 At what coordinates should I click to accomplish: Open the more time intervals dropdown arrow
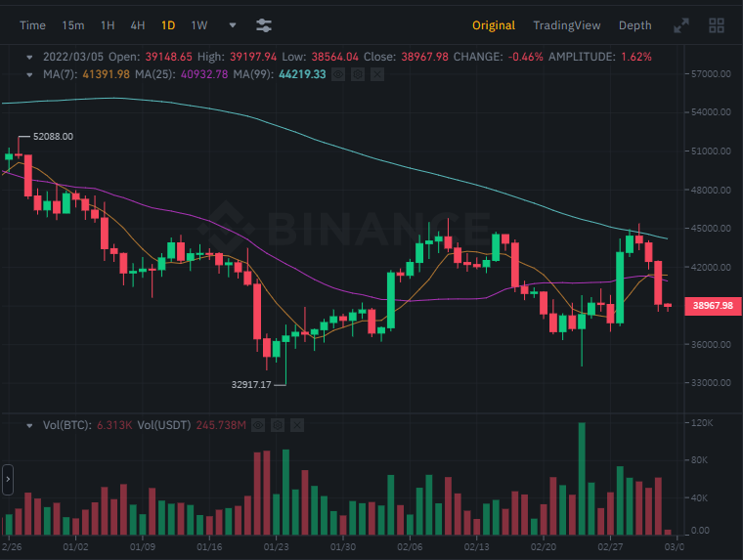point(233,25)
